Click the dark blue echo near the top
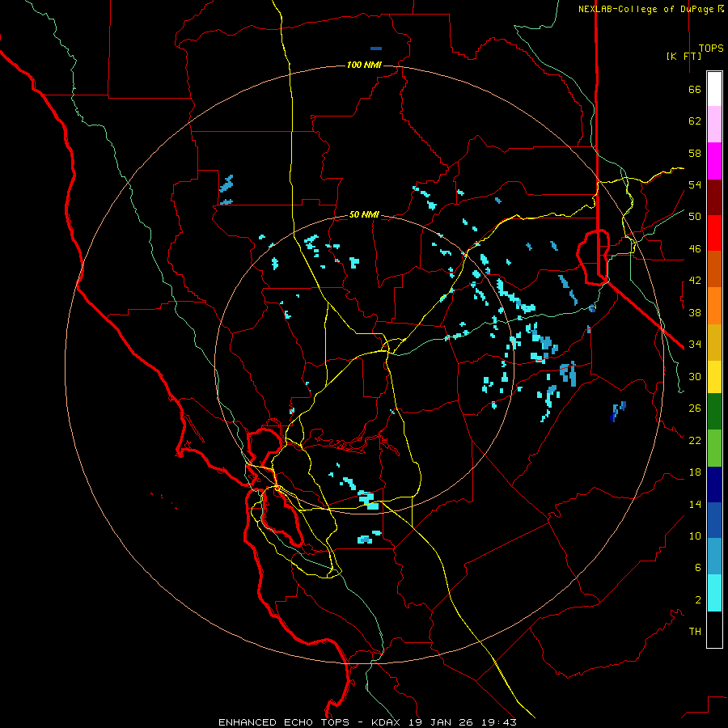The height and width of the screenshot is (728, 728). [x=376, y=49]
